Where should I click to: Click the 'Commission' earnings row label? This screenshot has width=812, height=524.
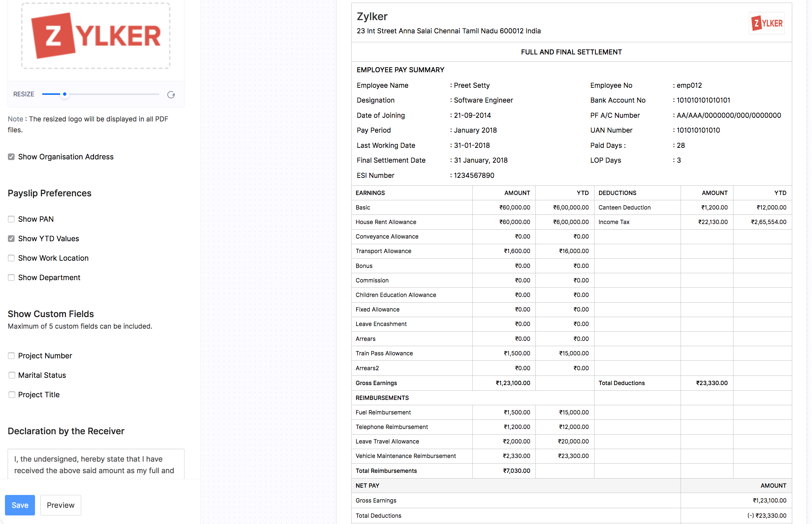coord(372,280)
